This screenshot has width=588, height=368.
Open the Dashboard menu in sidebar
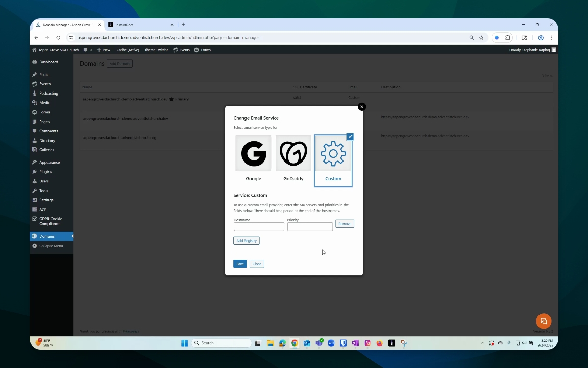48,62
